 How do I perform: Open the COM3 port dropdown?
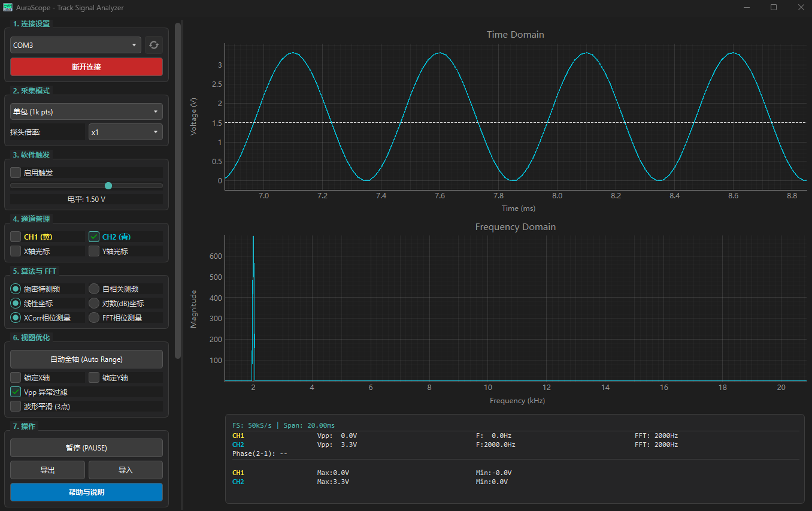click(x=75, y=45)
